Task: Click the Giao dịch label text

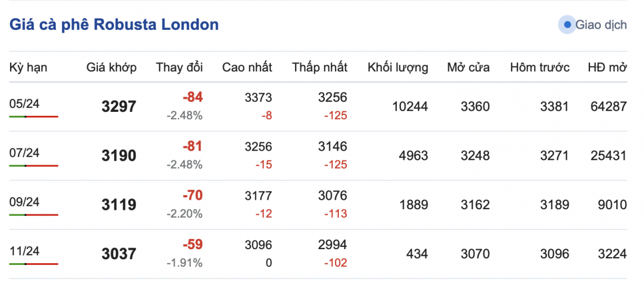Action: point(601,25)
